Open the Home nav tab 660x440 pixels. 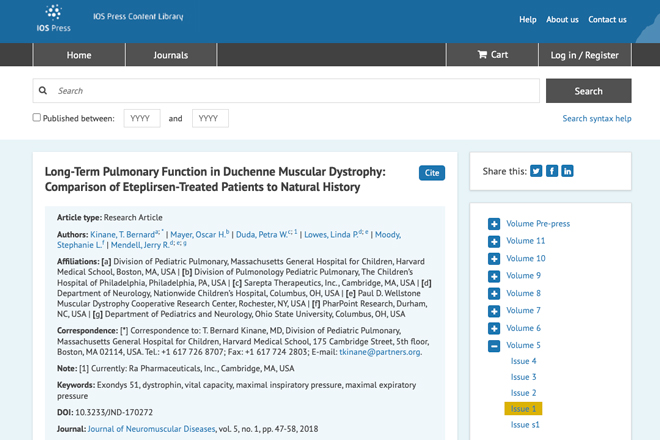79,55
